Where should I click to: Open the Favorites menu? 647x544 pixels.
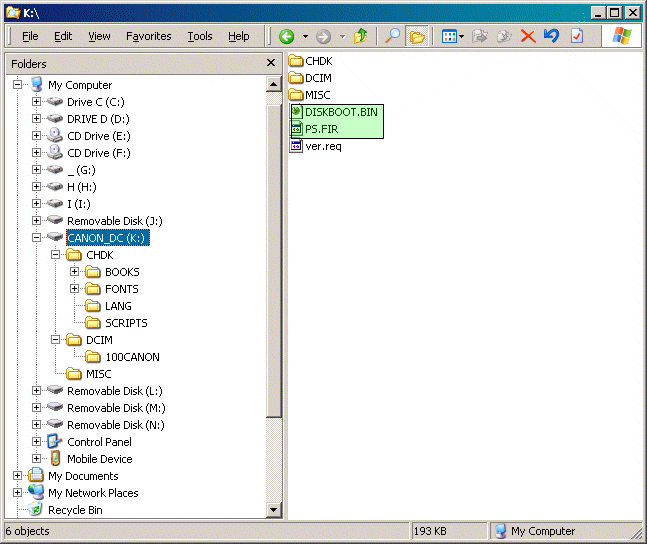(149, 36)
